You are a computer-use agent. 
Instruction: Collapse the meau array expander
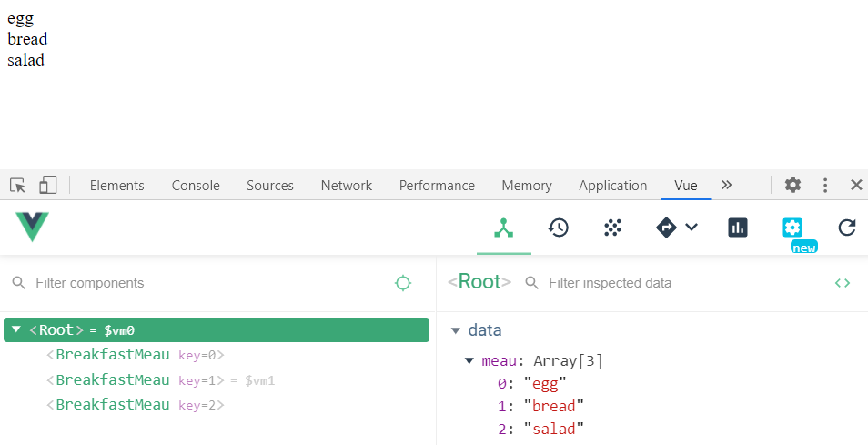click(469, 361)
